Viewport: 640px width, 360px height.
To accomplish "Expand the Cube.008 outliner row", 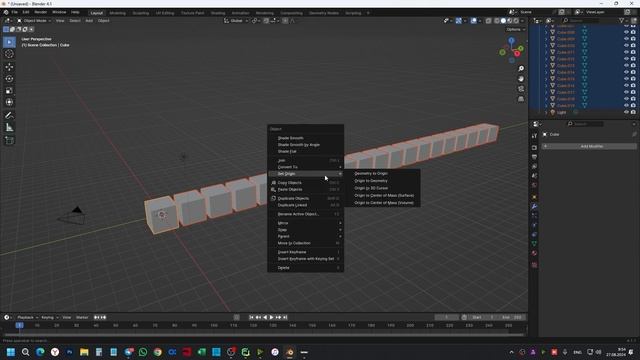I will (x=546, y=32).
